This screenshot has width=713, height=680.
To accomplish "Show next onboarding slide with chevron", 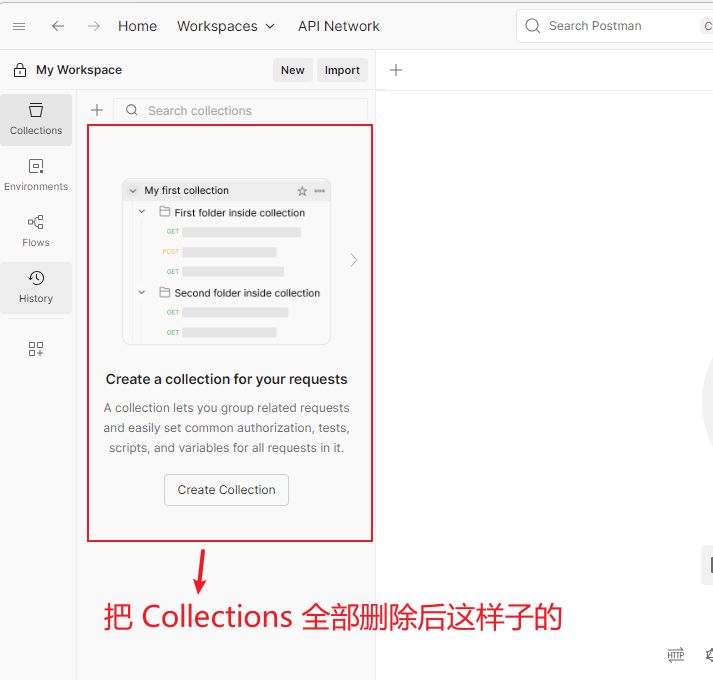I will click(x=353, y=260).
